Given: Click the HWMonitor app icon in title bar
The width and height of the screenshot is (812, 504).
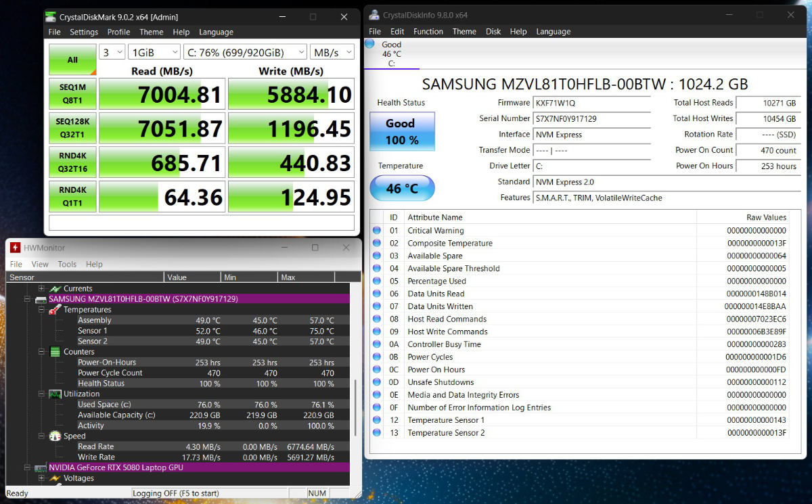Looking at the screenshot, I should 15,248.
